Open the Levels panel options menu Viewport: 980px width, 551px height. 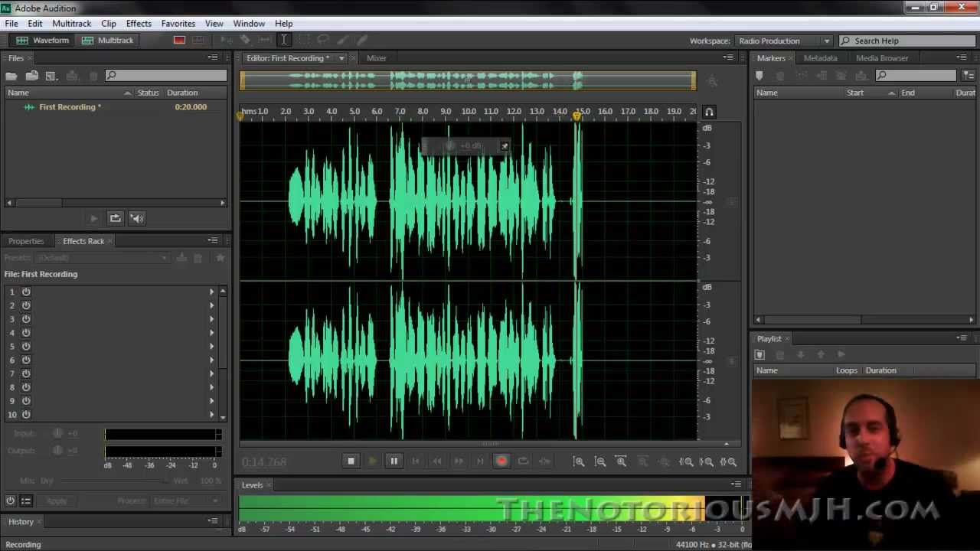click(x=736, y=484)
